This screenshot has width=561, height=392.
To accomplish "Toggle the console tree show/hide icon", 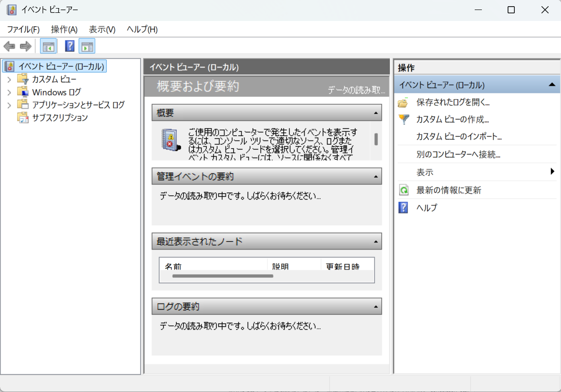I will tap(48, 46).
